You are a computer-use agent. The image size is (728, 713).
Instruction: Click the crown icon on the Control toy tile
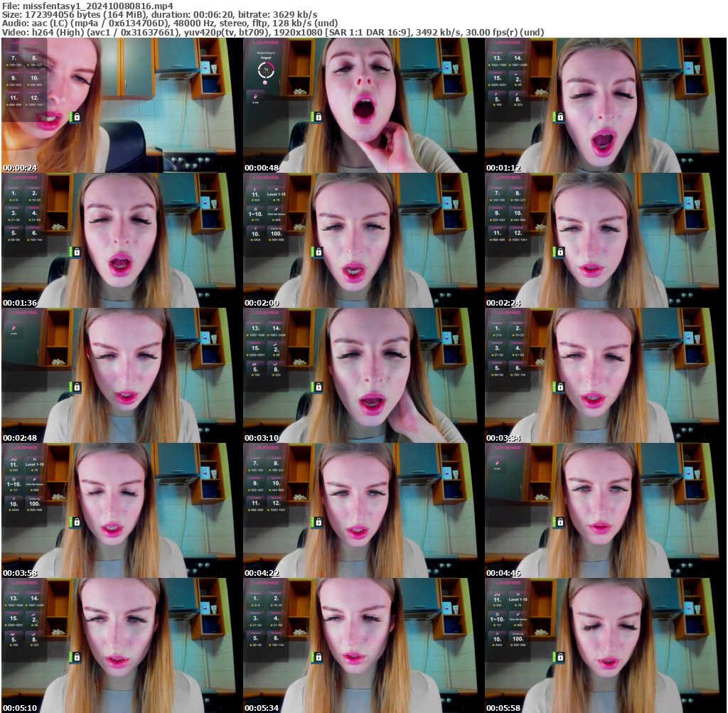click(275, 227)
